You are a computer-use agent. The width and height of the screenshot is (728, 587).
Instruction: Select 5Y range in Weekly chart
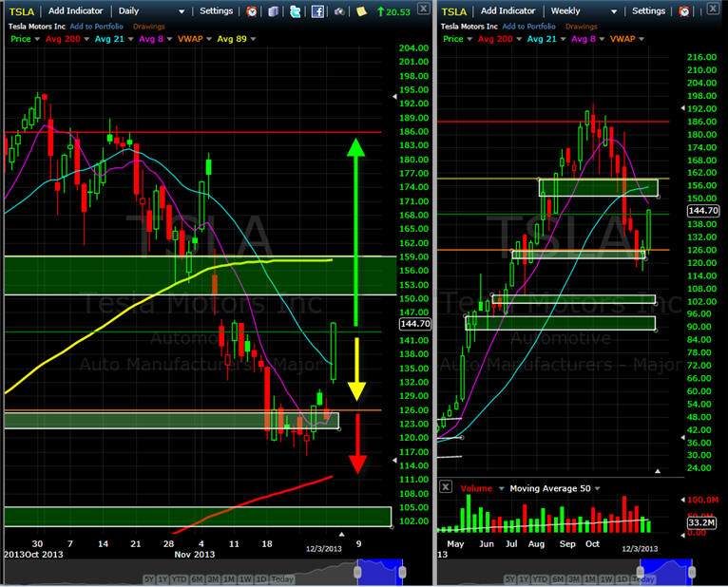point(509,579)
